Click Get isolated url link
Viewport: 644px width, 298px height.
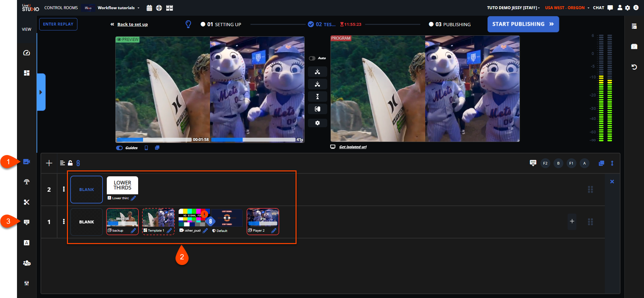[x=353, y=147]
